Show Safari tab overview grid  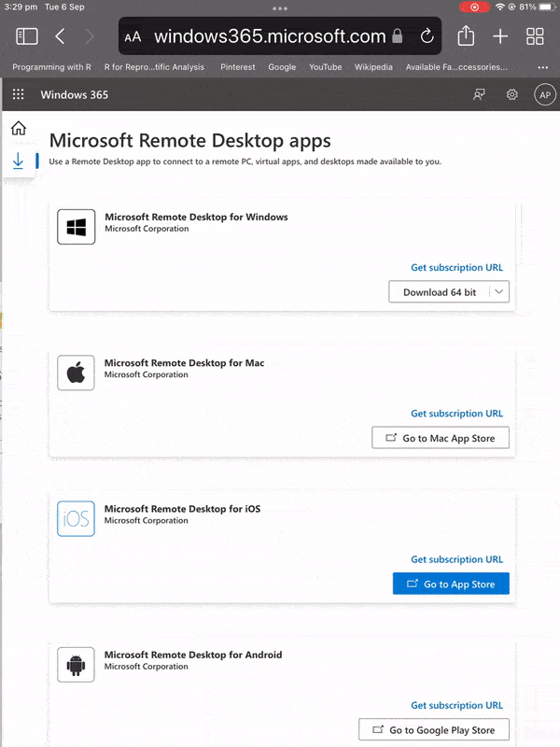point(535,36)
